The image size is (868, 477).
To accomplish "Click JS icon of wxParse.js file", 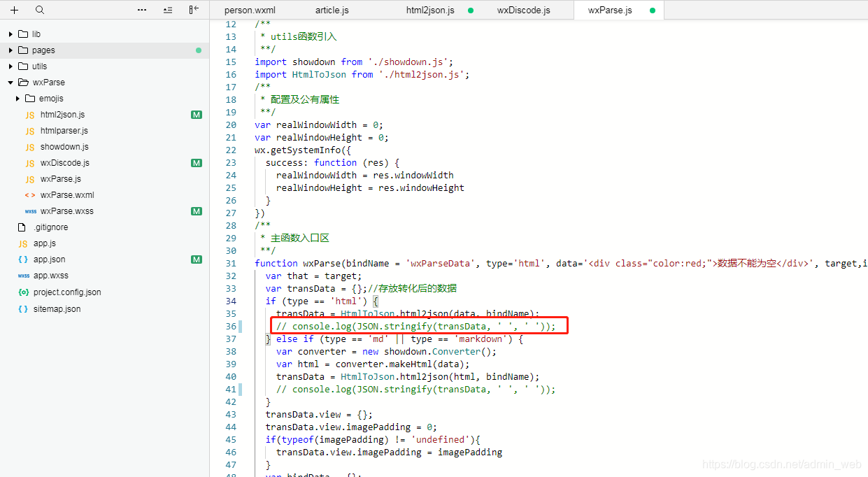I will pos(30,179).
